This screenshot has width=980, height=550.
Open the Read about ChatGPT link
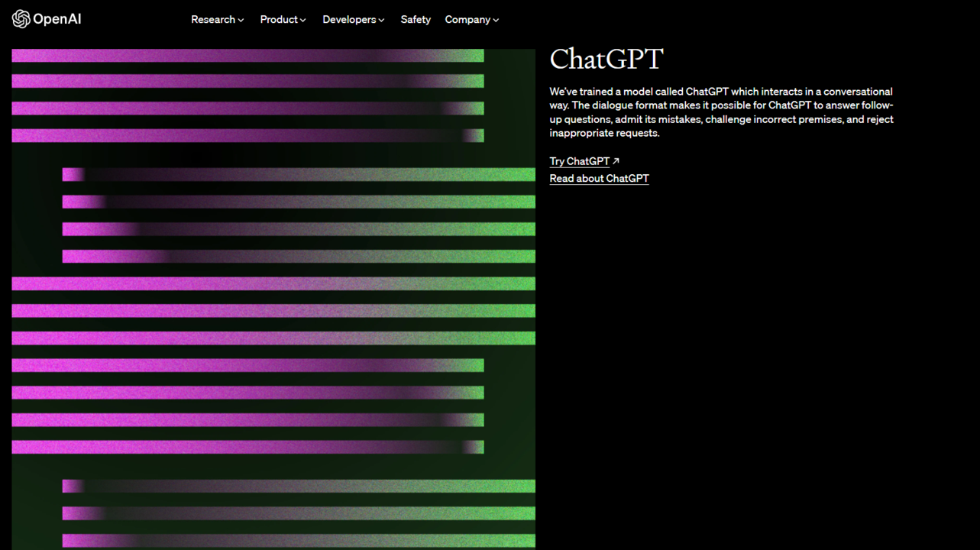(600, 179)
